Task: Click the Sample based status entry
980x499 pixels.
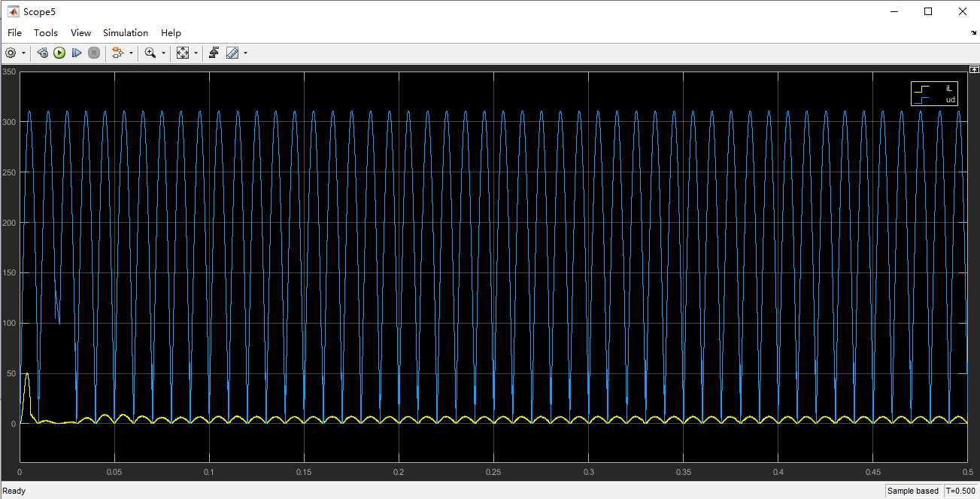Action: (x=913, y=491)
